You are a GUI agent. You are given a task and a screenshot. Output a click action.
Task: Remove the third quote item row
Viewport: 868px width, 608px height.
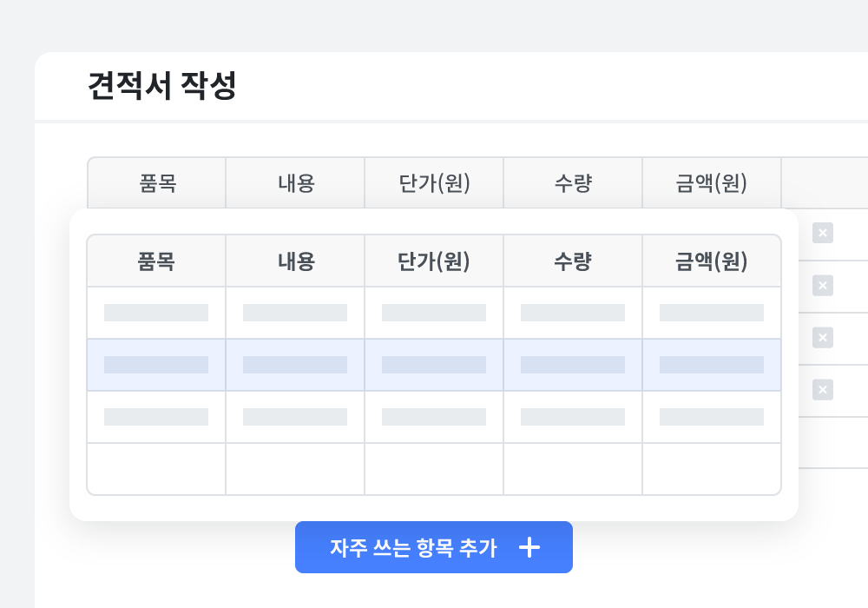(x=822, y=338)
